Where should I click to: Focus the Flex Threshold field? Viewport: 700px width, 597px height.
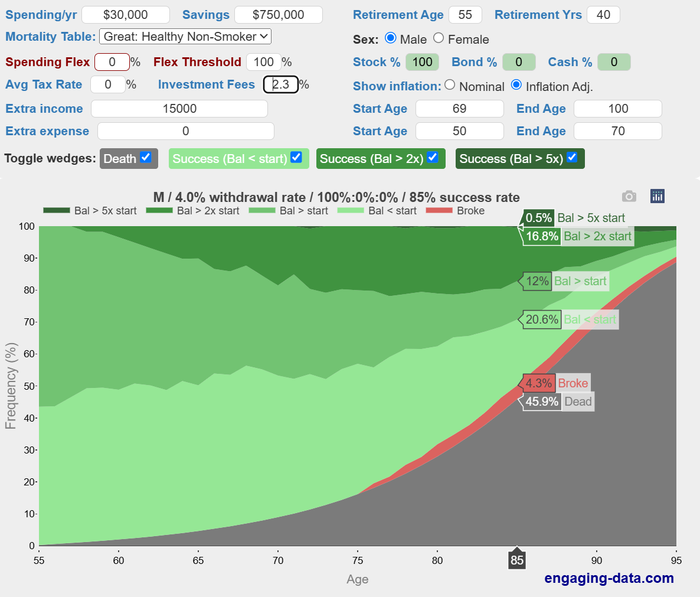click(x=264, y=62)
